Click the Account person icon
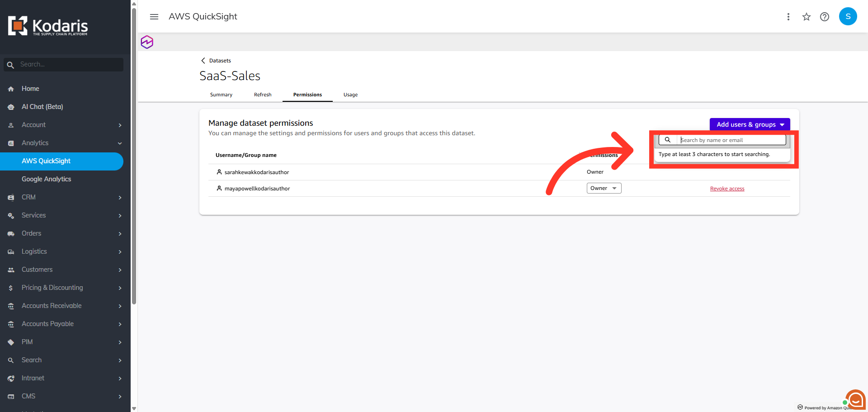The width and height of the screenshot is (868, 412). (x=11, y=125)
